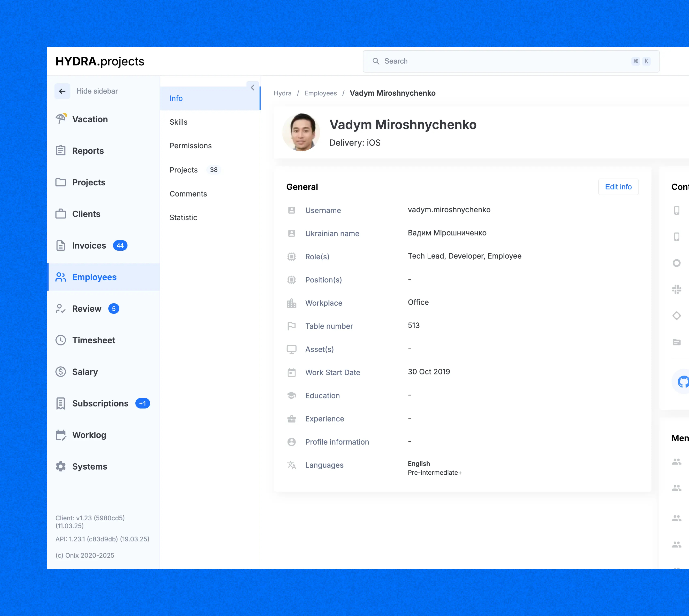The width and height of the screenshot is (689, 616).
Task: Click the API: 1.23.1 version text
Action: (x=102, y=539)
